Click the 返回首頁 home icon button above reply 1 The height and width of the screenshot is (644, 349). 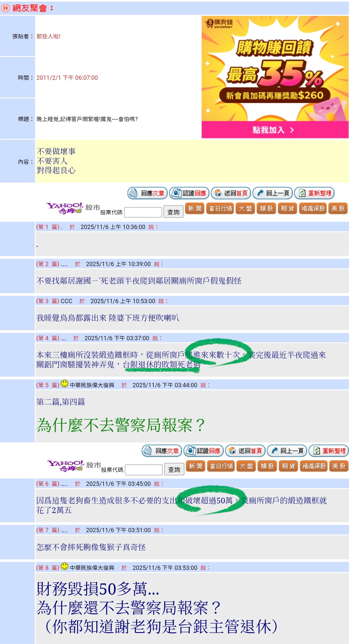coord(231,193)
